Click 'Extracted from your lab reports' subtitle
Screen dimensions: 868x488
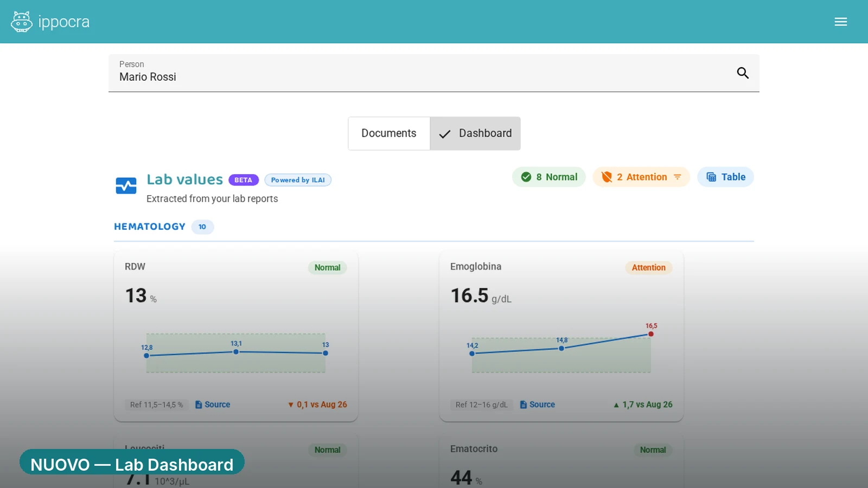212,198
